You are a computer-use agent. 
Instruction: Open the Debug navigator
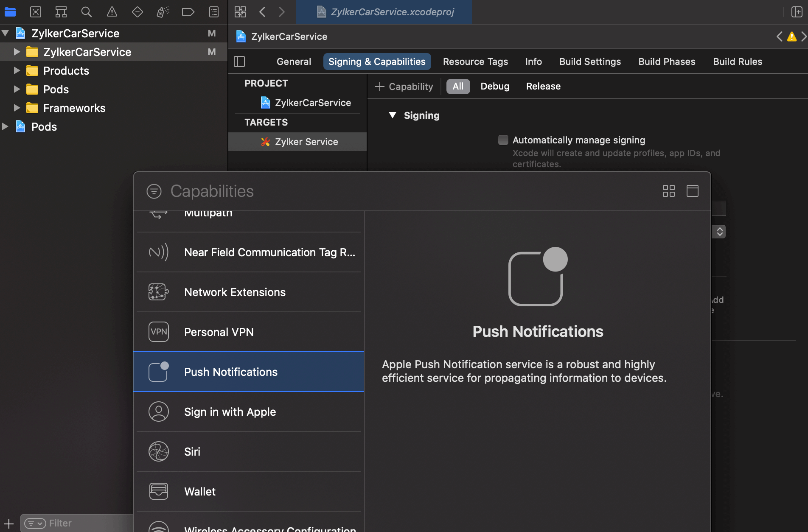163,12
